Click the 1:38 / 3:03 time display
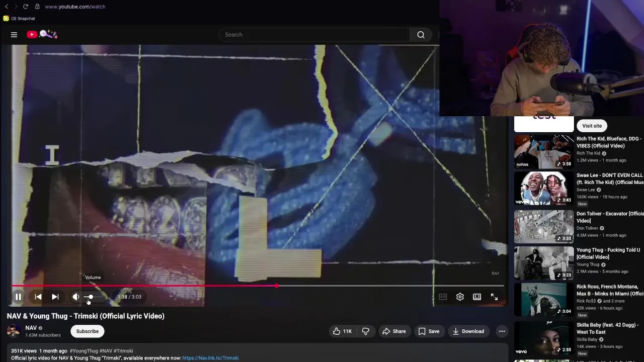 click(x=129, y=297)
